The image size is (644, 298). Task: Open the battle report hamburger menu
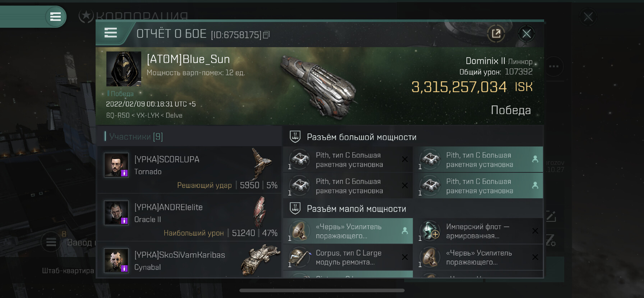point(111,33)
